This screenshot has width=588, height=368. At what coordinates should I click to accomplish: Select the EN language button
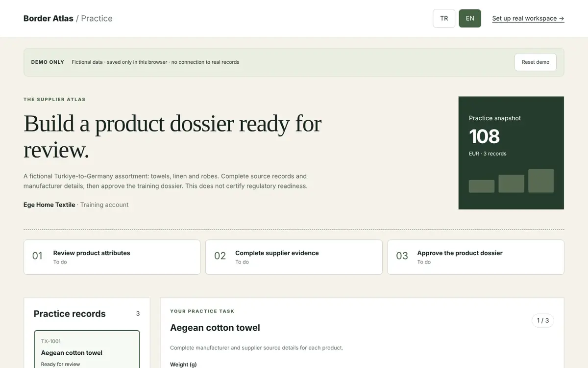click(470, 19)
